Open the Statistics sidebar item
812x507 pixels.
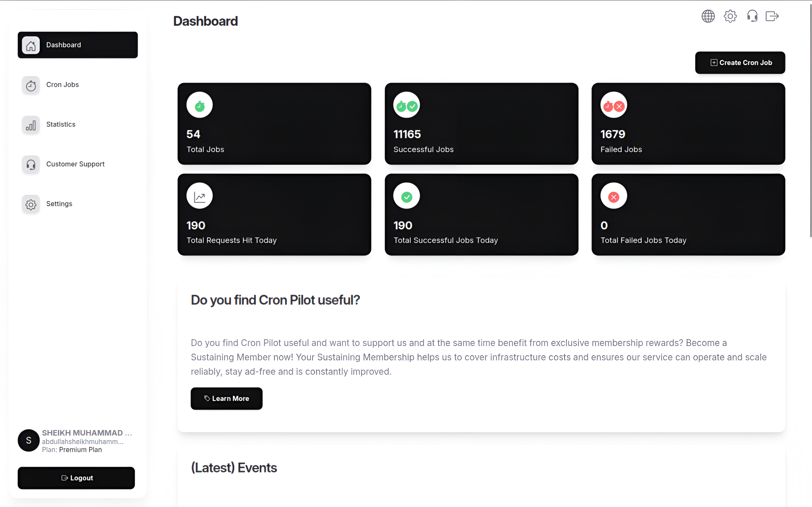point(61,125)
